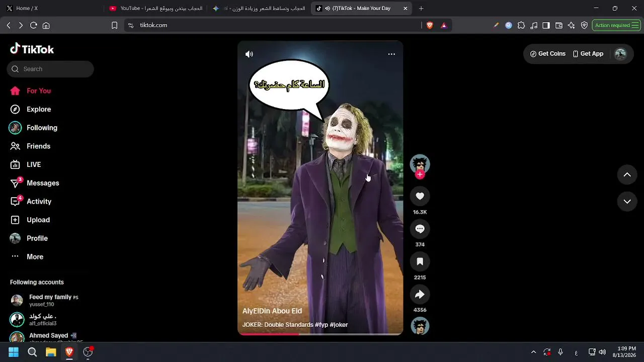Open the video comments
Image resolution: width=644 pixels, height=362 pixels.
coord(420,229)
